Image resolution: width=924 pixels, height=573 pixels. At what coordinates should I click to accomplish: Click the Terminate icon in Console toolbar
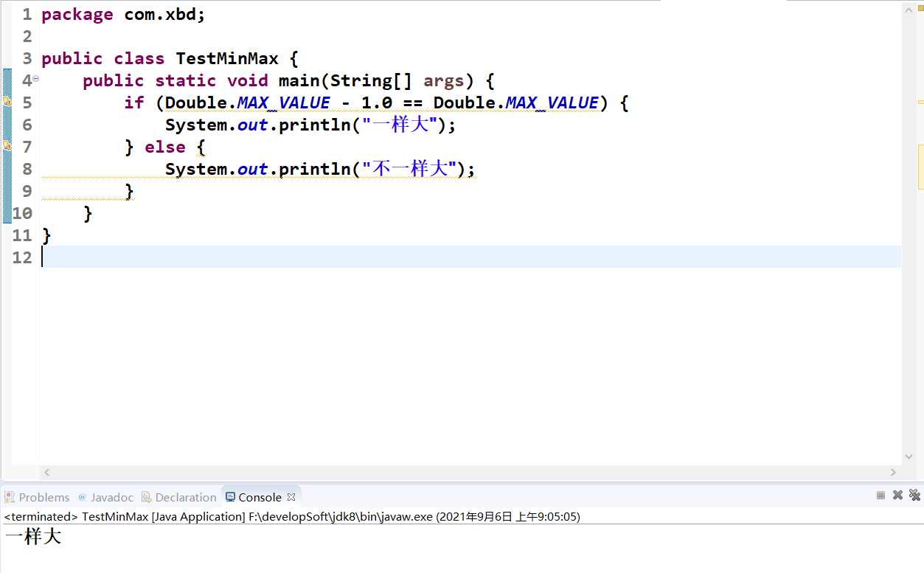click(880, 496)
